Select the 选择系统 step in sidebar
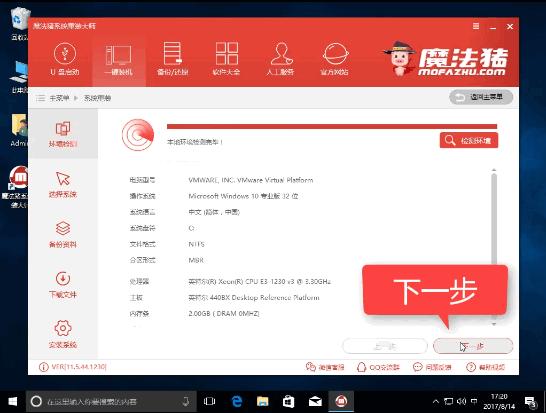546x413 pixels. click(63, 184)
